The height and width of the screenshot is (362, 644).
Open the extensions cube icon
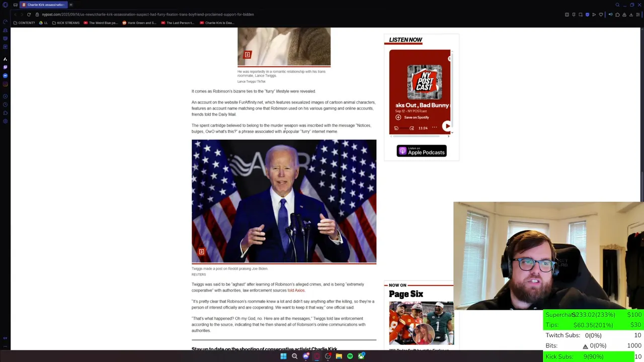pos(617,15)
